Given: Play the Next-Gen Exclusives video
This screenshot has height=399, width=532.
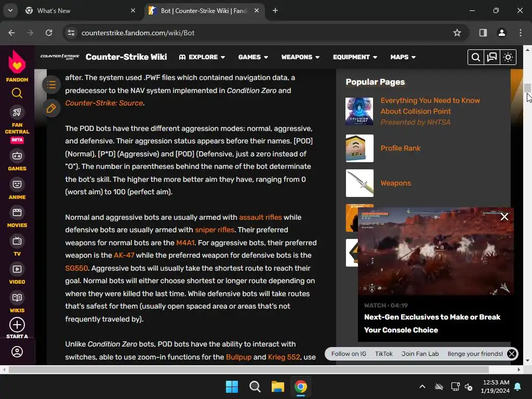Looking at the screenshot, I should tap(436, 251).
